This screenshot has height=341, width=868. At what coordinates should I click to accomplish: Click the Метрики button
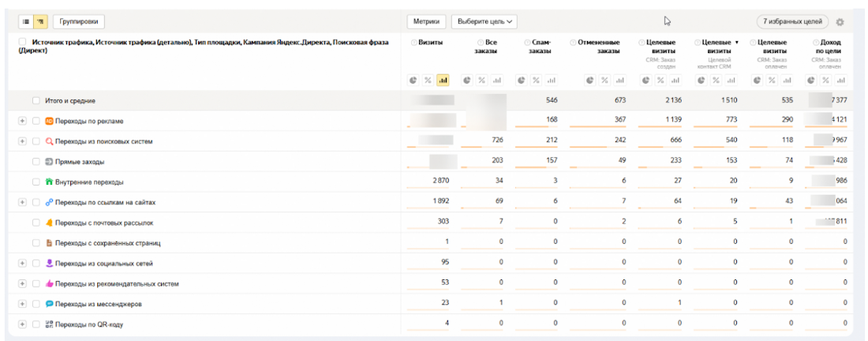pyautogui.click(x=427, y=22)
